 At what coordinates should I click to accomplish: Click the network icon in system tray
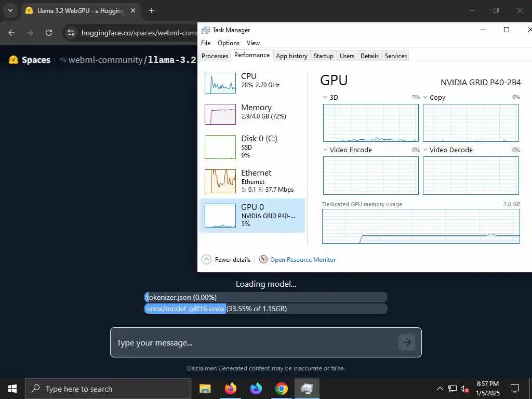coord(453,389)
